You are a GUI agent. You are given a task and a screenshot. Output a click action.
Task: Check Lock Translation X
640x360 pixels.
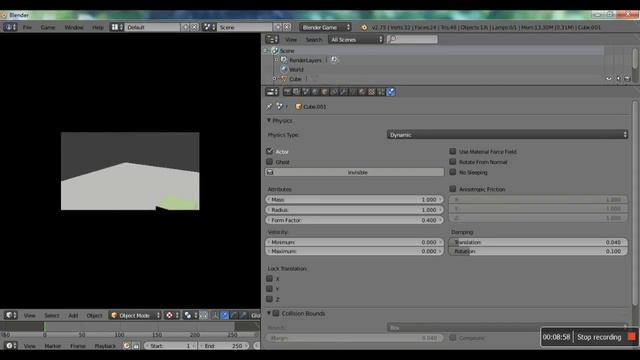(x=269, y=278)
